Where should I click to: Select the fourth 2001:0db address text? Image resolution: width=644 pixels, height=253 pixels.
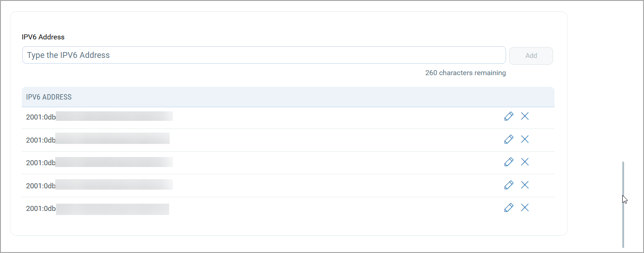(x=41, y=186)
